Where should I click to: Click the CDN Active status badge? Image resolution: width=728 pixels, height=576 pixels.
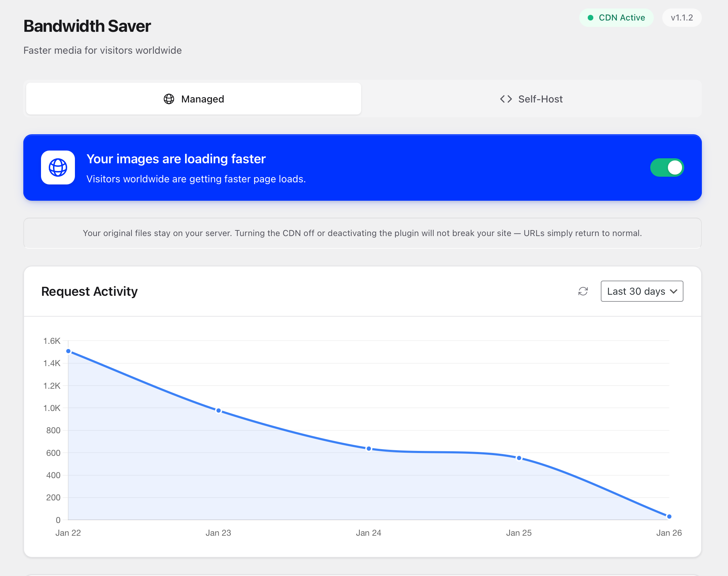click(616, 18)
